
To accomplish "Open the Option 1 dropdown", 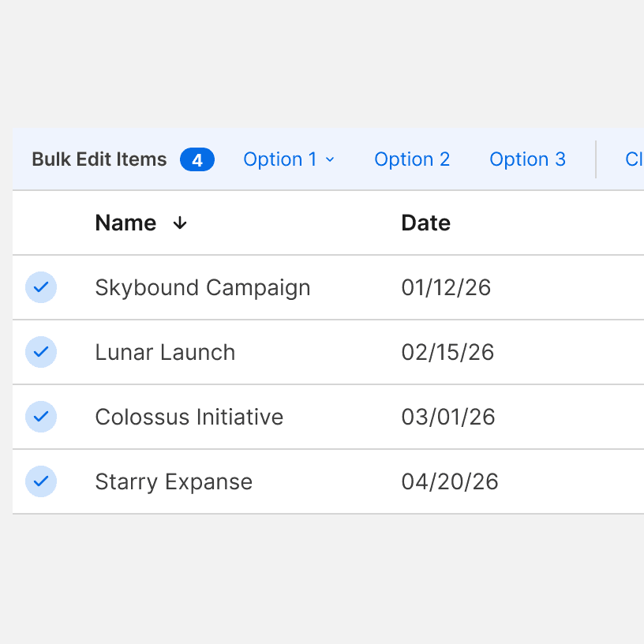I will click(289, 159).
